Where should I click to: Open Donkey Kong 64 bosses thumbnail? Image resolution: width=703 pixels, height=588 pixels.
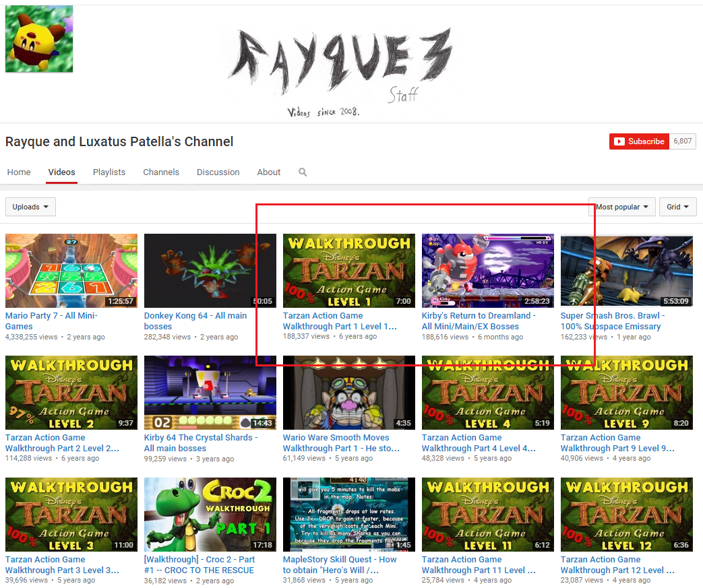tap(210, 270)
